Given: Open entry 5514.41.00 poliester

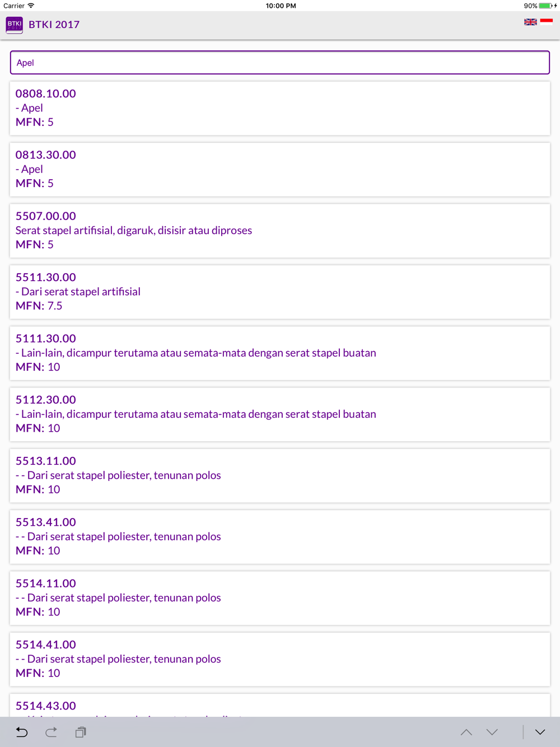Looking at the screenshot, I should [279, 659].
